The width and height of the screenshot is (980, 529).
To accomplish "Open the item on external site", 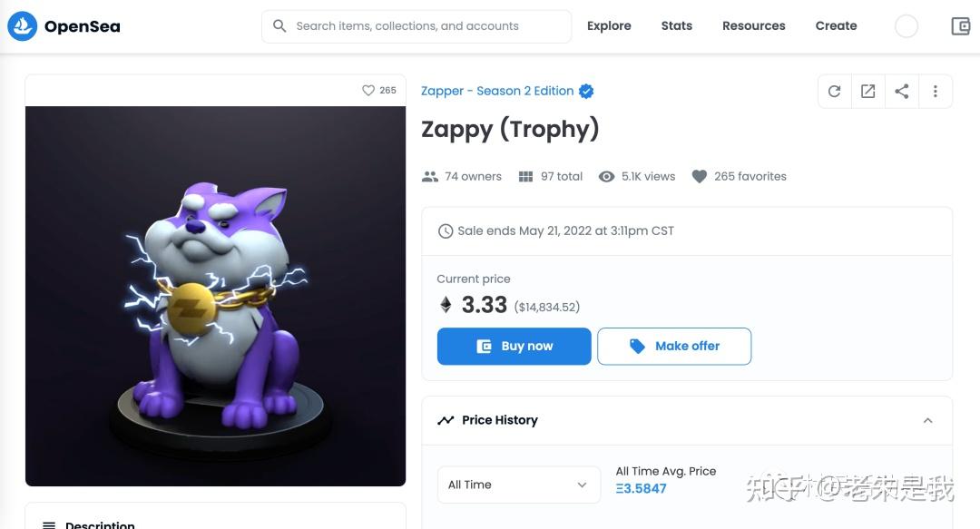I will [x=867, y=91].
